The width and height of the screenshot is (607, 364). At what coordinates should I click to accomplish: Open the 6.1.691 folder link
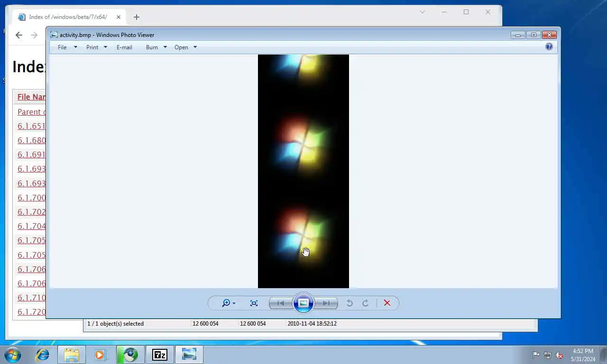click(32, 155)
